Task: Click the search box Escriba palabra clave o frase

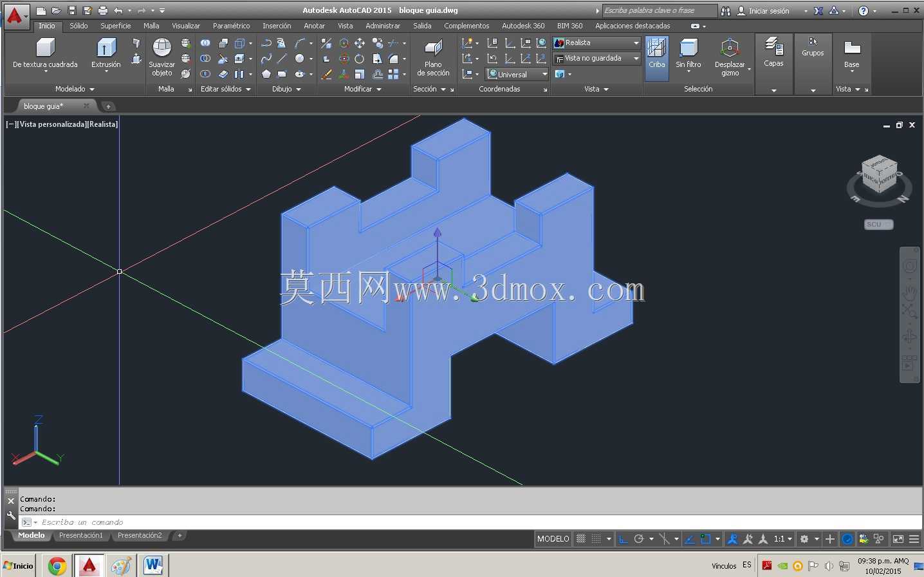Action: [660, 10]
